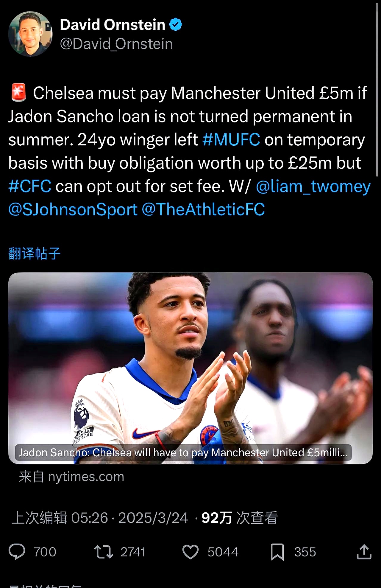Tap 翻译帖子 translate post link
381x588 pixels.
35,253
